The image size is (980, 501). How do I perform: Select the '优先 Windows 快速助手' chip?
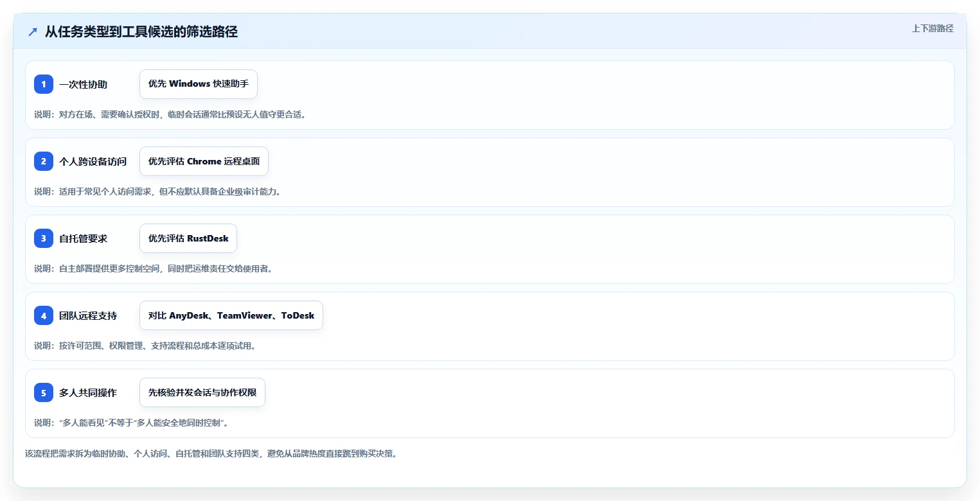pos(199,84)
